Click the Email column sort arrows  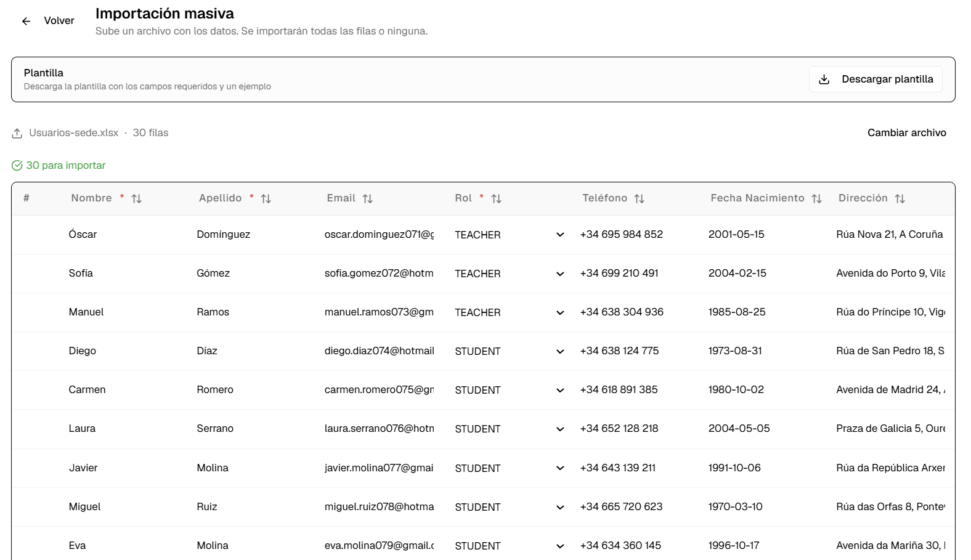point(367,198)
